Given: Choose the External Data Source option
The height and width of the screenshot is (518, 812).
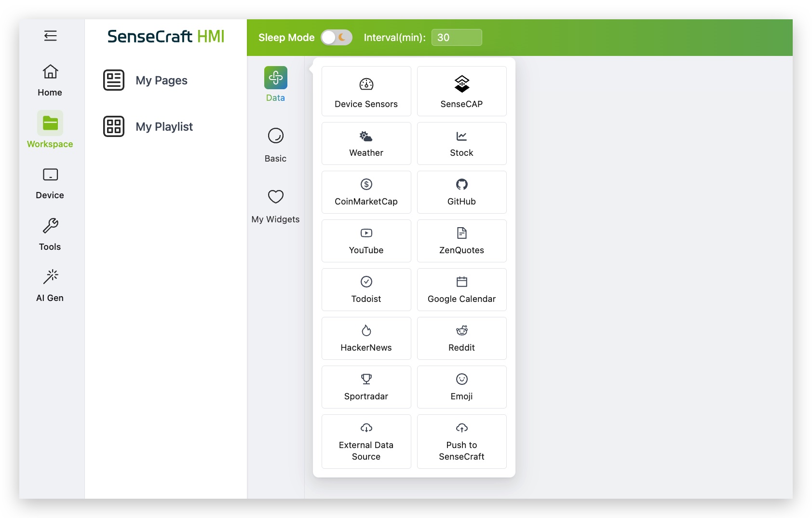Looking at the screenshot, I should click(366, 441).
